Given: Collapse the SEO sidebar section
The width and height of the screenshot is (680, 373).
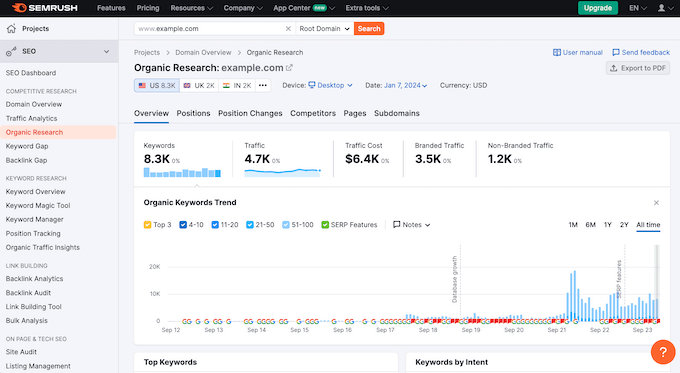Looking at the screenshot, I should pyautogui.click(x=107, y=52).
